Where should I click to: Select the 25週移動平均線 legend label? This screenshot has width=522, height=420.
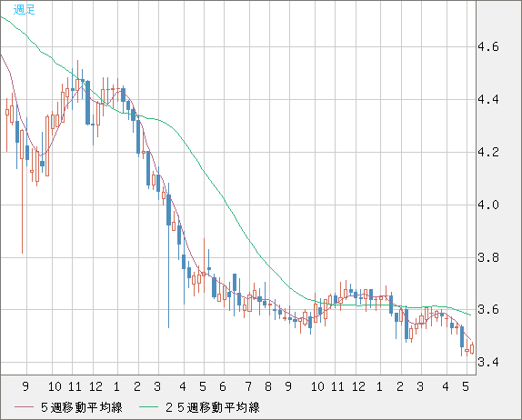[x=213, y=407]
